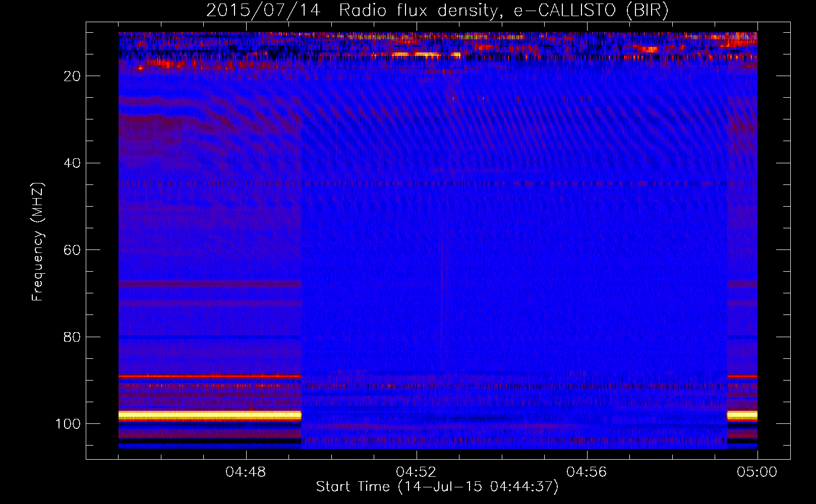Click the 40 MHz frequency tick label
Image resolution: width=816 pixels, height=504 pixels.
point(72,163)
